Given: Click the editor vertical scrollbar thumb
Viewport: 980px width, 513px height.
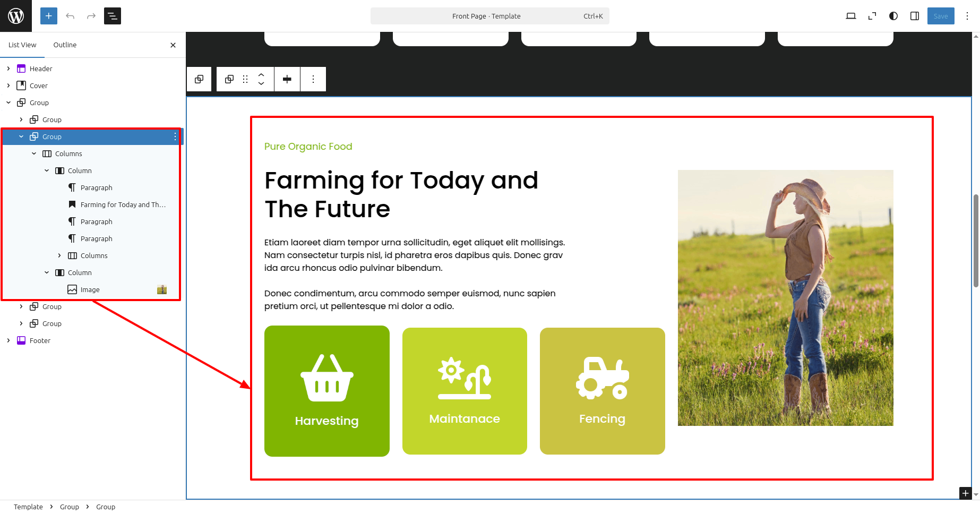Looking at the screenshot, I should pyautogui.click(x=976, y=241).
